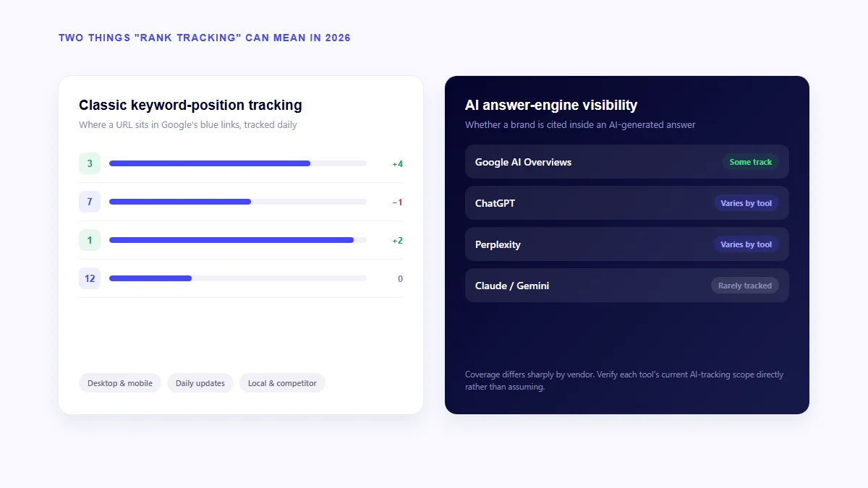Click the progress bar for rank 7
The height and width of the screenshot is (488, 868).
[238, 202]
